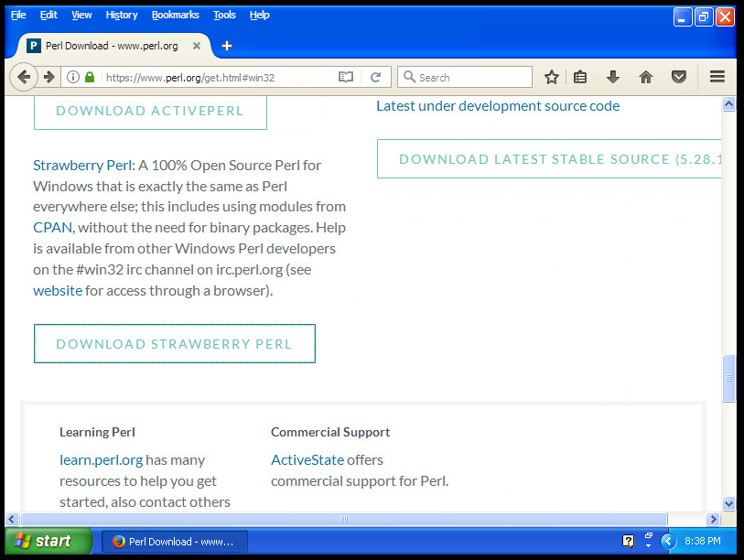This screenshot has height=560, width=744.
Task: Go to Firefox Home page icon
Action: pyautogui.click(x=646, y=78)
